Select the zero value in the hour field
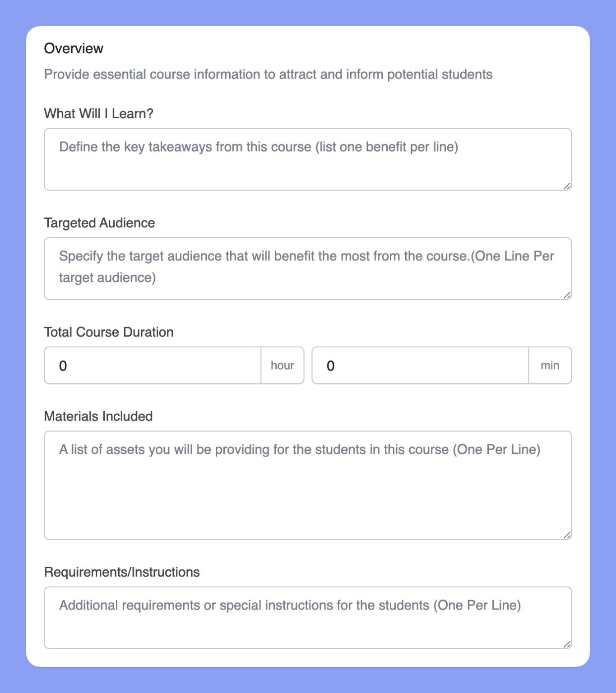 [x=64, y=365]
